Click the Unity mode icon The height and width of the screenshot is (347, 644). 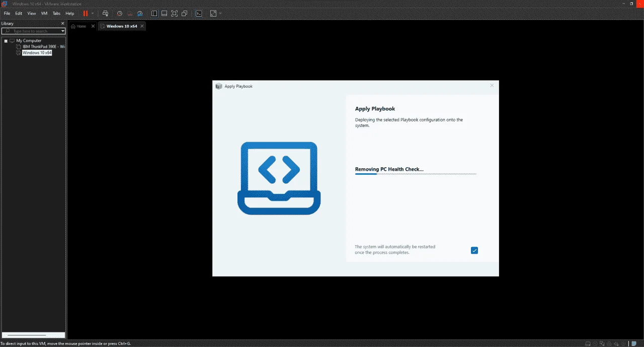pos(185,14)
